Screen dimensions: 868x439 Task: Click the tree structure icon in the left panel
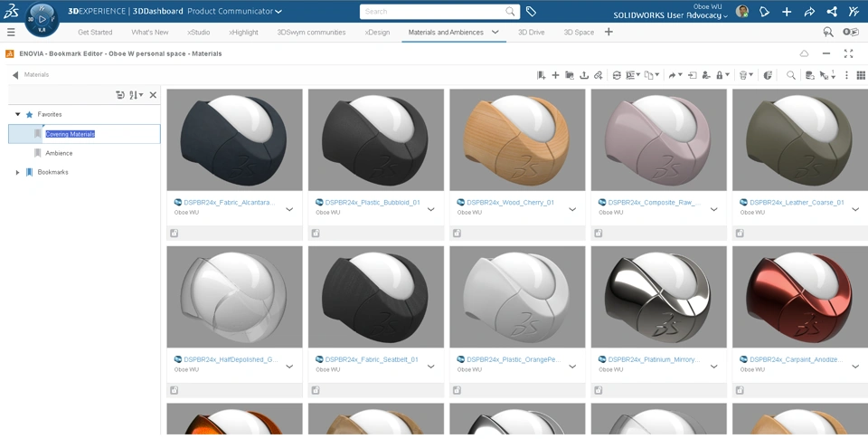[x=120, y=95]
